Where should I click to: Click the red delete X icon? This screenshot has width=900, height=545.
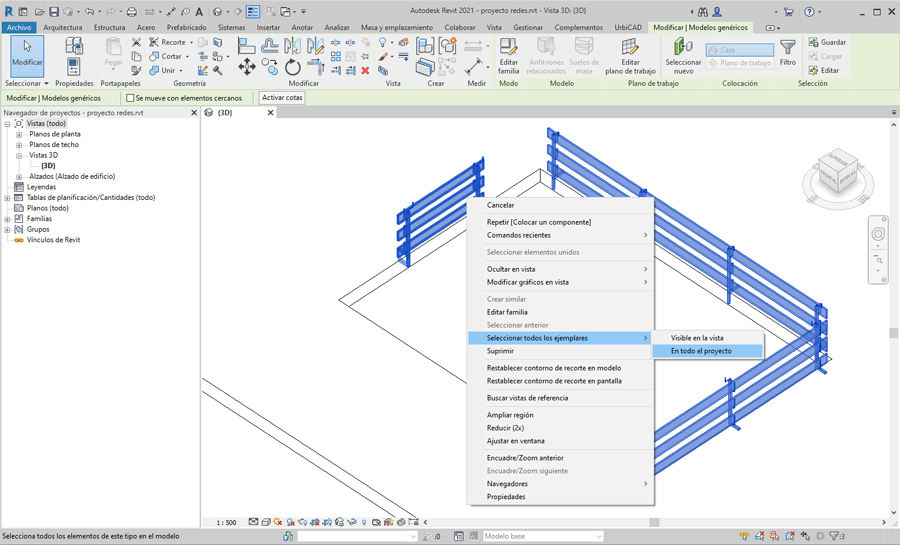pos(365,71)
